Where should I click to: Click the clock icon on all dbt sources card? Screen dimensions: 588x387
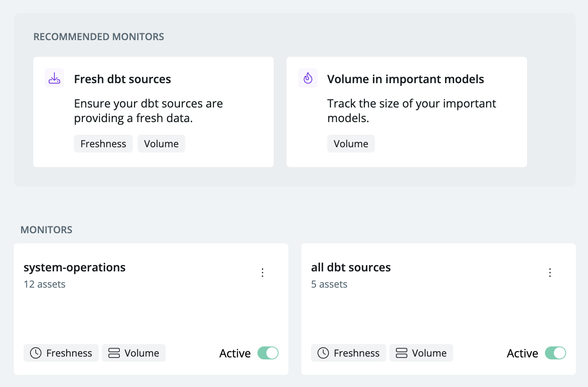click(323, 353)
